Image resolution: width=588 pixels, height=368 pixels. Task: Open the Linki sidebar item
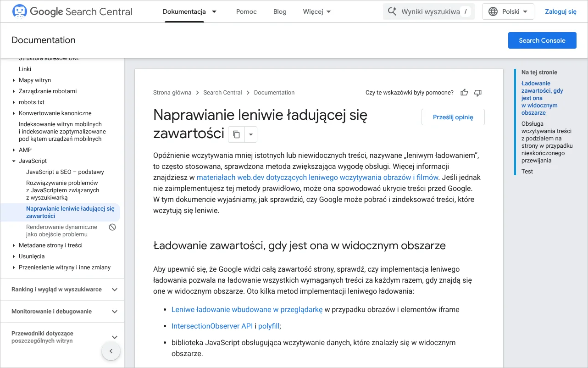[25, 69]
